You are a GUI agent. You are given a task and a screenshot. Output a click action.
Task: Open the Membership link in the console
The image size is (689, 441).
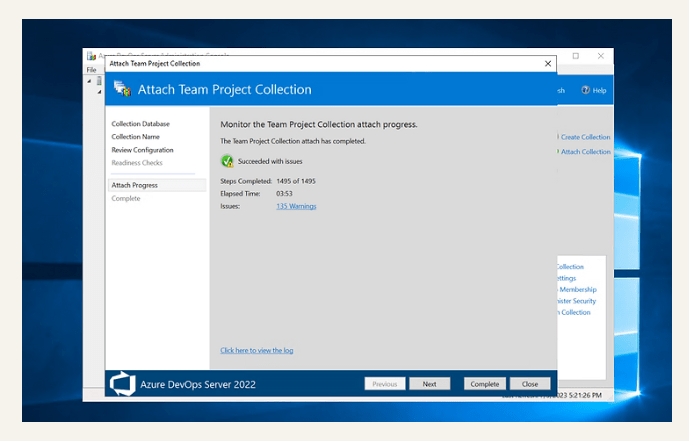coord(578,289)
